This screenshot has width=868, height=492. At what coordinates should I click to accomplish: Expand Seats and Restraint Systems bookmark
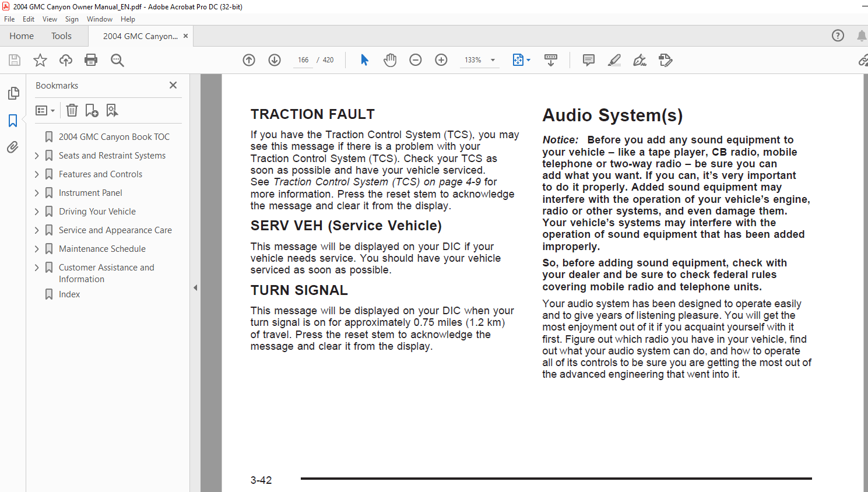37,156
